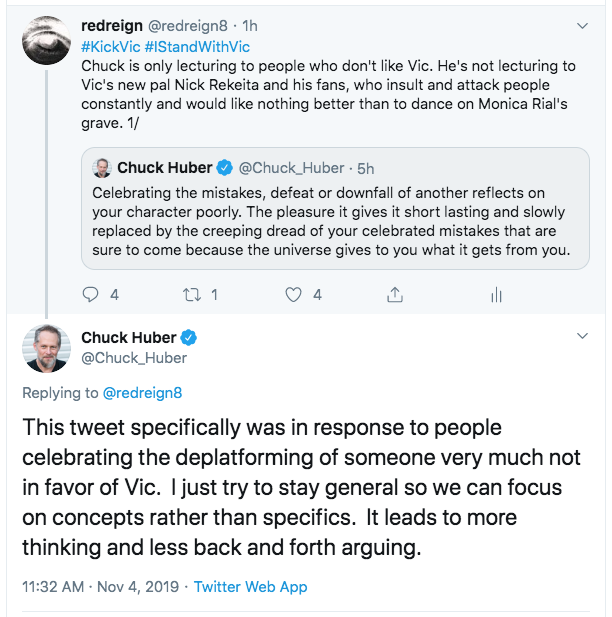Click small Chuck Huber avatar in quoted tweet
612x617 pixels.
(x=102, y=168)
